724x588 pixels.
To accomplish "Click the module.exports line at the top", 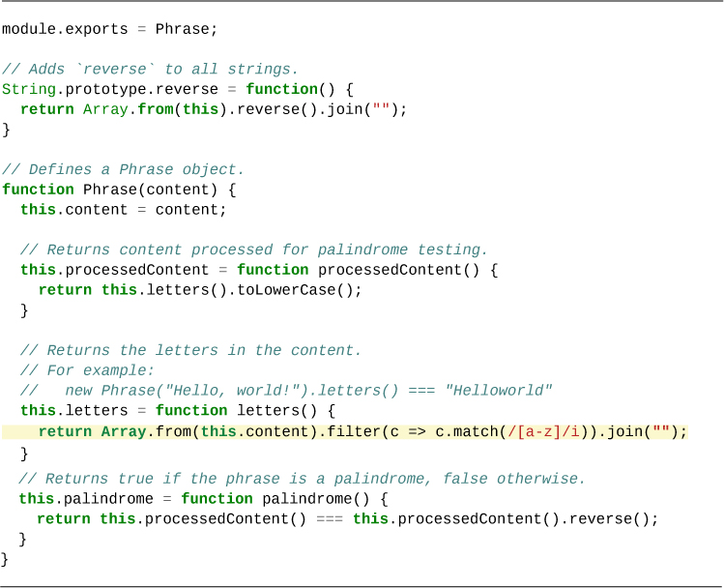I will (x=109, y=29).
